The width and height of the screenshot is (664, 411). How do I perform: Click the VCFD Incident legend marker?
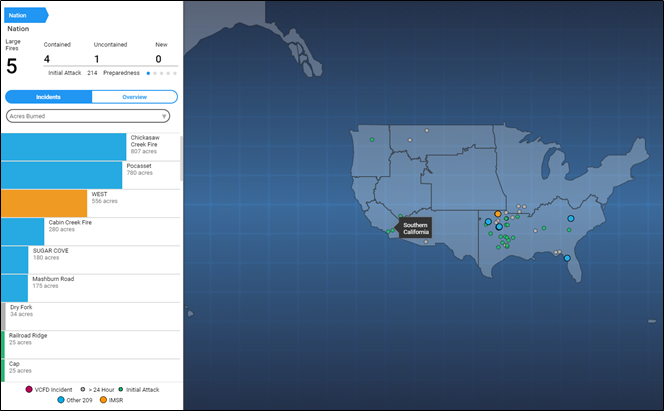pyautogui.click(x=29, y=389)
